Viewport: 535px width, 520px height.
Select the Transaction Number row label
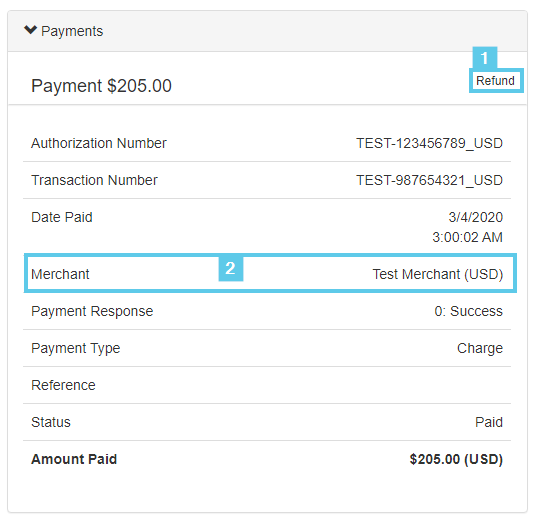coord(94,180)
